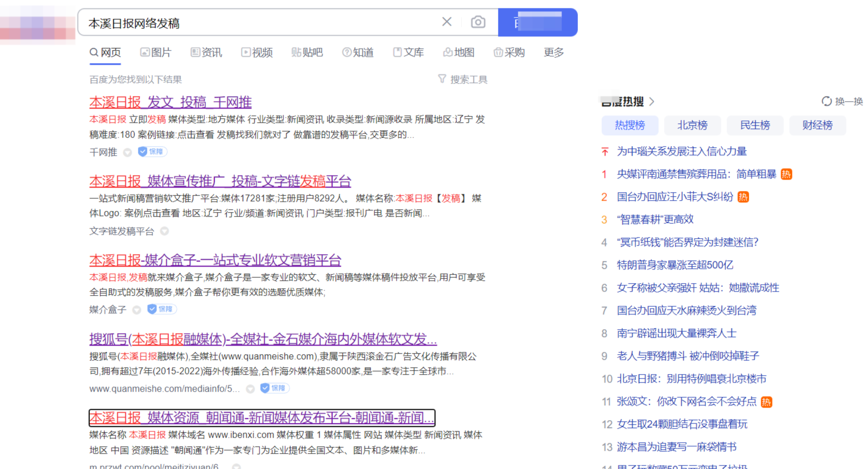
Task: Open hot topic 北京日报：别用特例唱衰北京楼市
Action: (x=691, y=379)
